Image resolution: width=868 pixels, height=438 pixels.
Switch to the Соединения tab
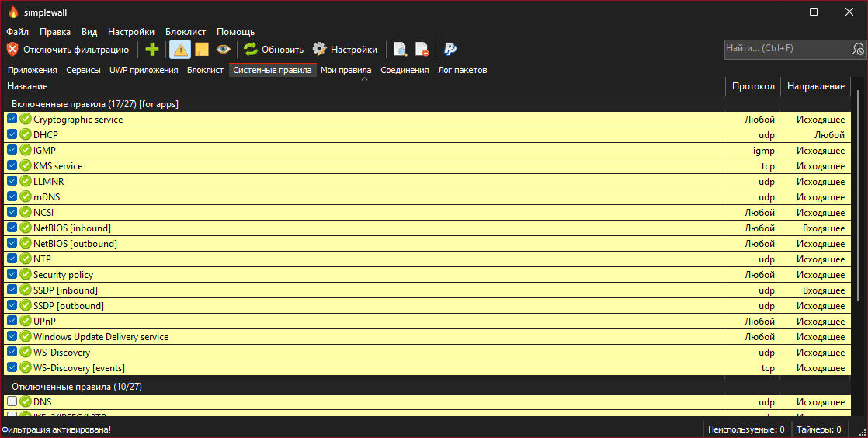[x=404, y=70]
